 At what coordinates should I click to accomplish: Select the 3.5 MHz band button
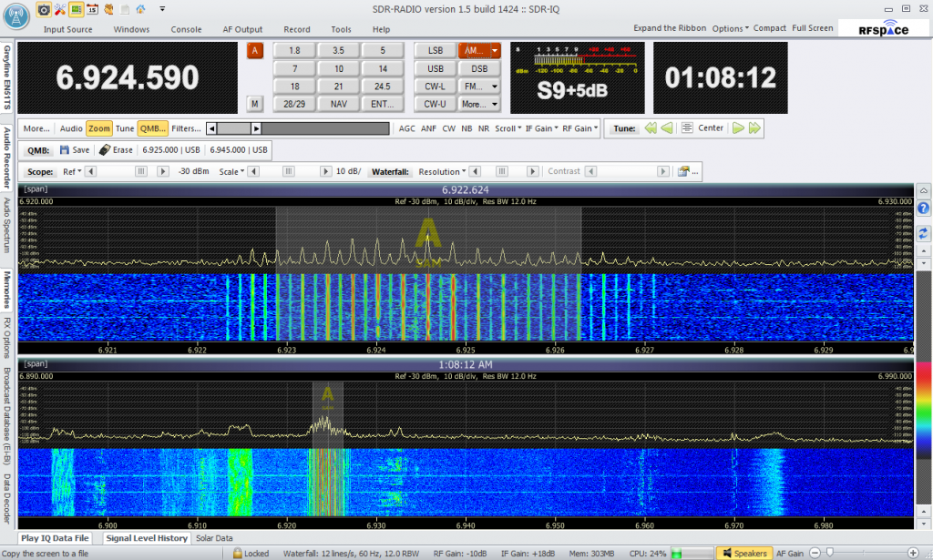click(x=338, y=50)
